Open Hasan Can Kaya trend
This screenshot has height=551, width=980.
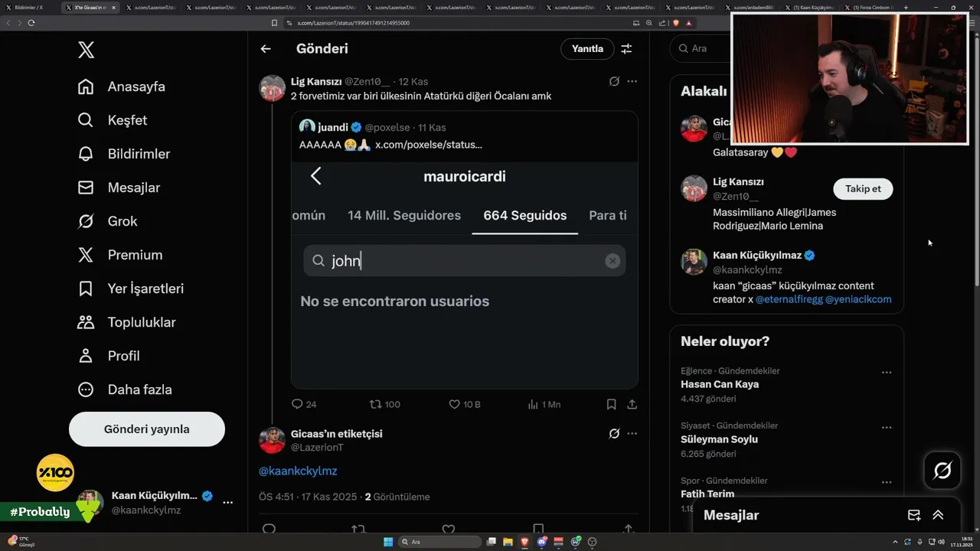coord(720,384)
